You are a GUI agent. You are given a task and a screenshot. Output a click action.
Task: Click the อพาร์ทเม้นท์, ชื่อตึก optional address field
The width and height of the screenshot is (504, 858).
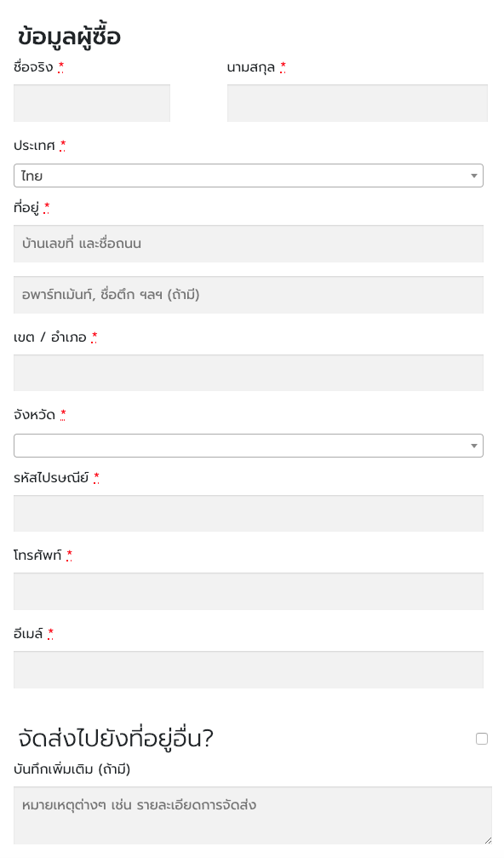(249, 295)
